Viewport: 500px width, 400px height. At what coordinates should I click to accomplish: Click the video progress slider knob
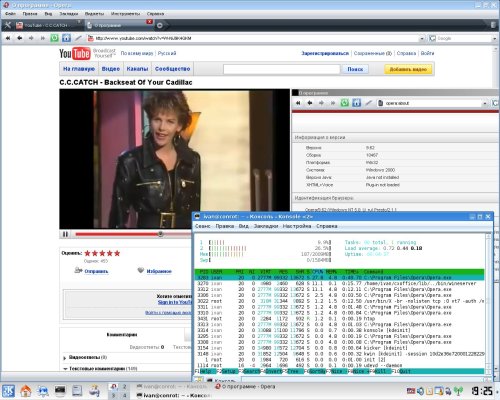[160, 234]
